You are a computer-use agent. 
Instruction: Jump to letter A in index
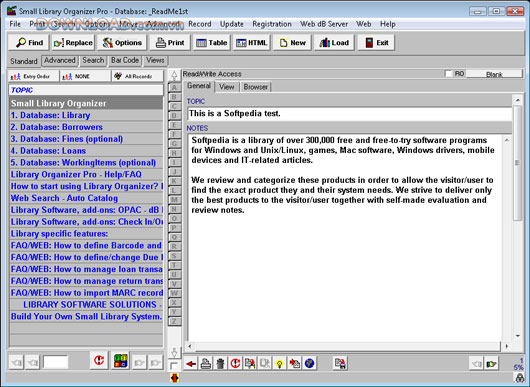(174, 88)
